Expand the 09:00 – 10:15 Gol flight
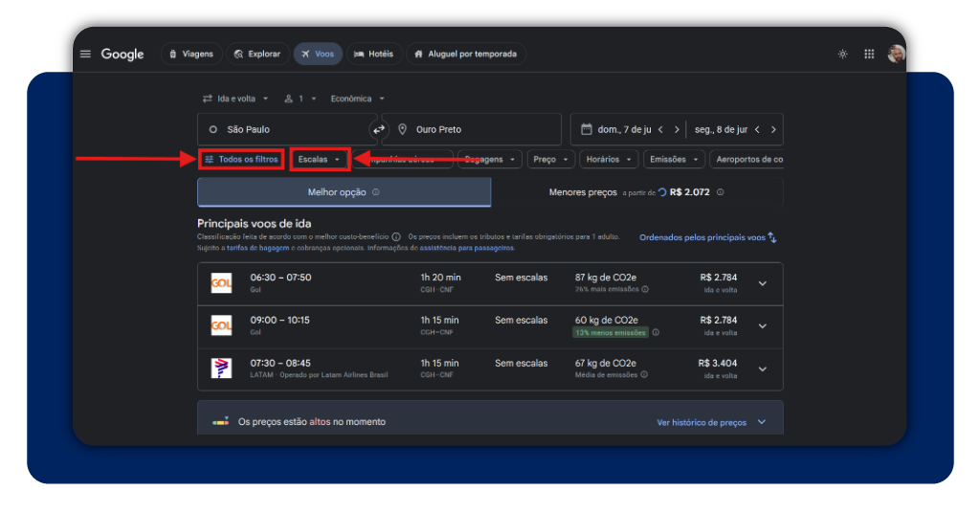This screenshot has width=980, height=513. (x=763, y=325)
